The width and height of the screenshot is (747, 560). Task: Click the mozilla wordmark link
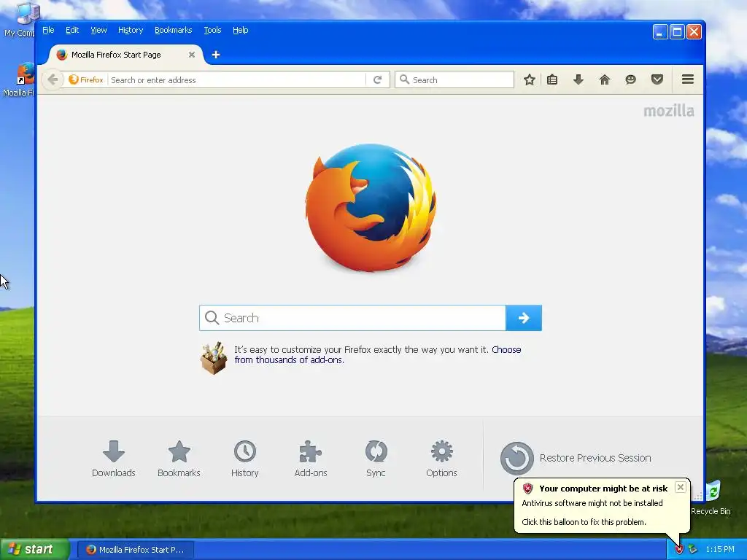click(x=668, y=111)
